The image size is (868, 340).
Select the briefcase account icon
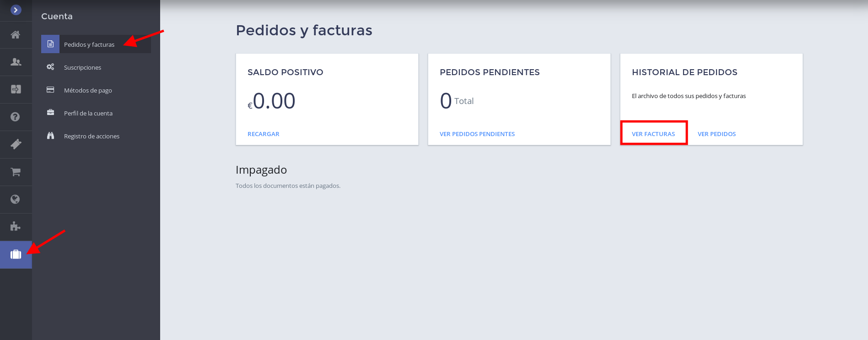16,254
